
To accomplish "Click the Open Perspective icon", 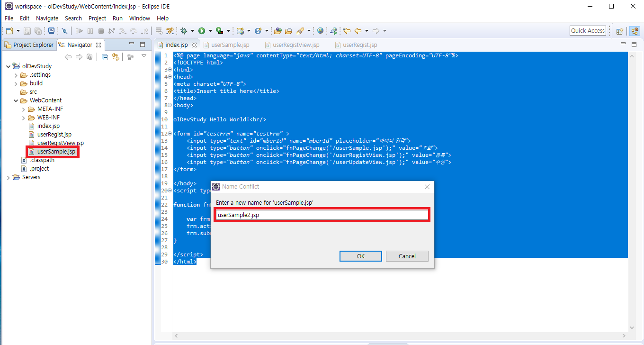I will (x=619, y=31).
